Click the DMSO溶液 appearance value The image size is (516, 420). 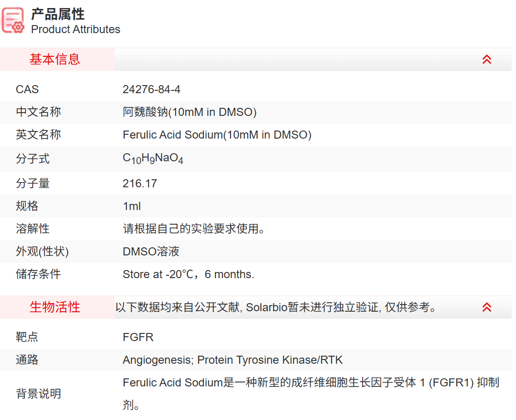(x=151, y=252)
